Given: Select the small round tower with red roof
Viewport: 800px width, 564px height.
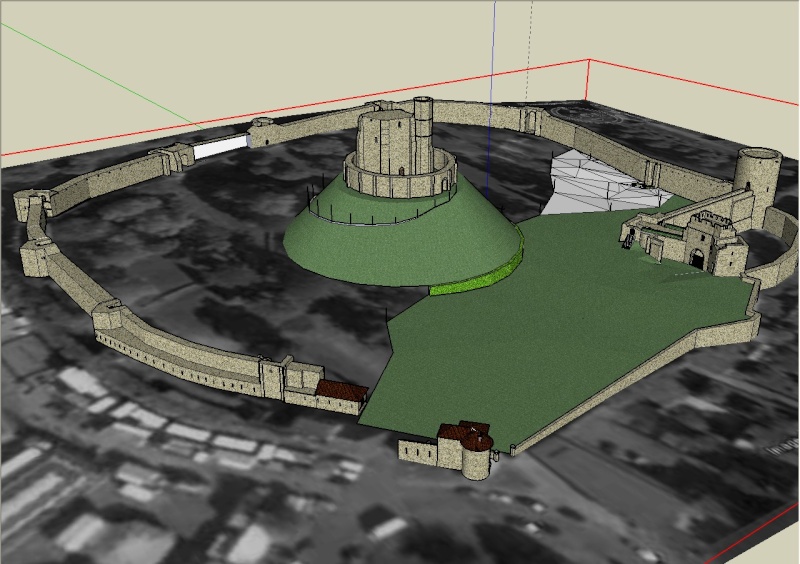Looking at the screenshot, I should point(478,457).
